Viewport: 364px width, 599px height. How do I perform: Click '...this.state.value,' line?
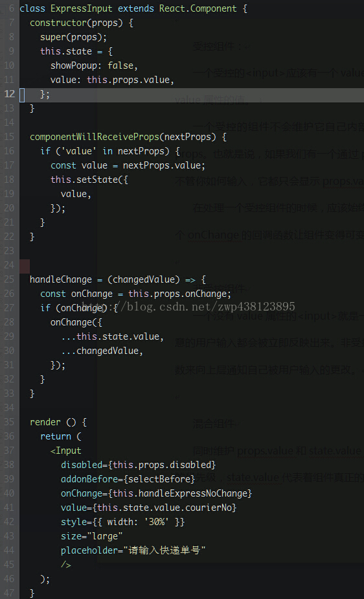tap(112, 336)
